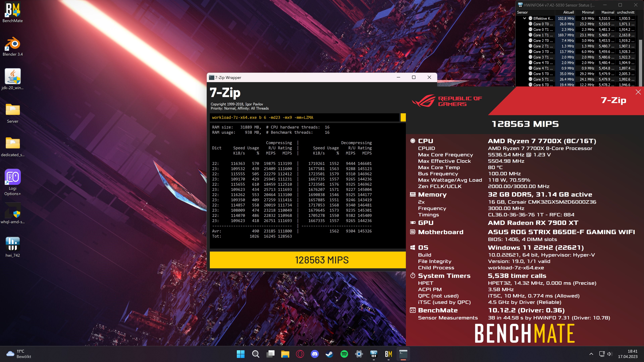Open the Blender 3.4 desktop shortcut

pyautogui.click(x=13, y=46)
